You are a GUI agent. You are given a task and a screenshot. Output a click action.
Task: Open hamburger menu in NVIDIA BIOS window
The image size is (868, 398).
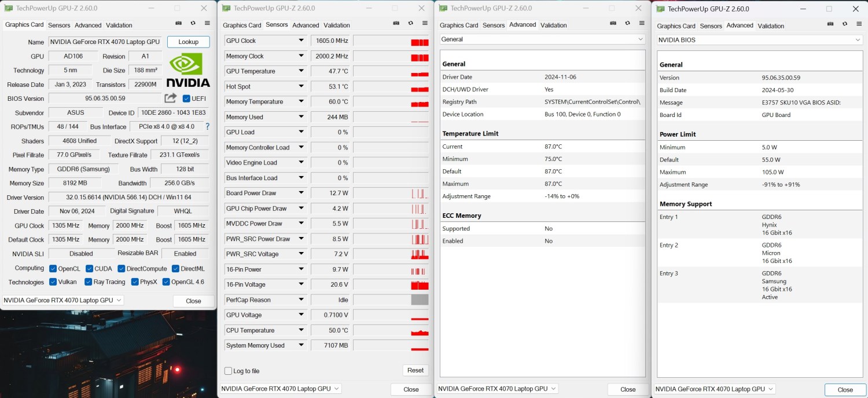tap(859, 24)
